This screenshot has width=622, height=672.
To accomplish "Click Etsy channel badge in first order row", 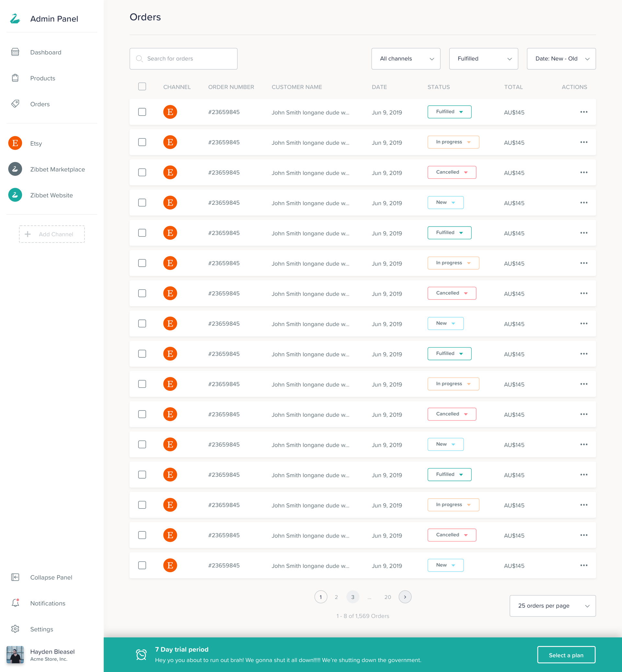I will [170, 112].
